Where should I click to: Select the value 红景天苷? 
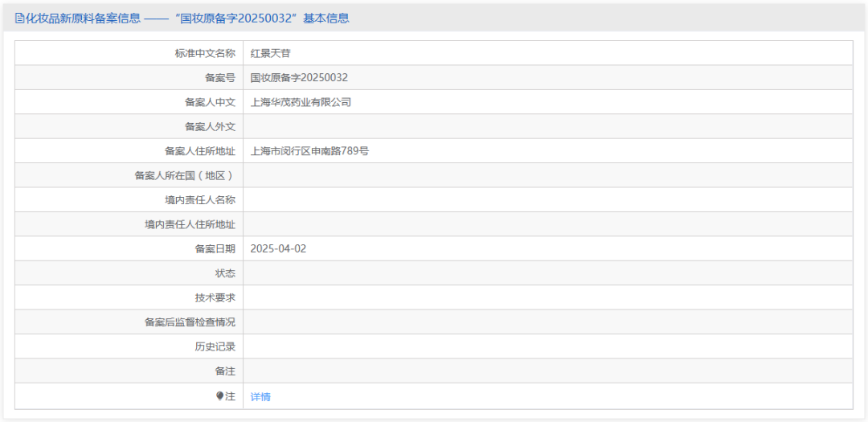tap(270, 54)
